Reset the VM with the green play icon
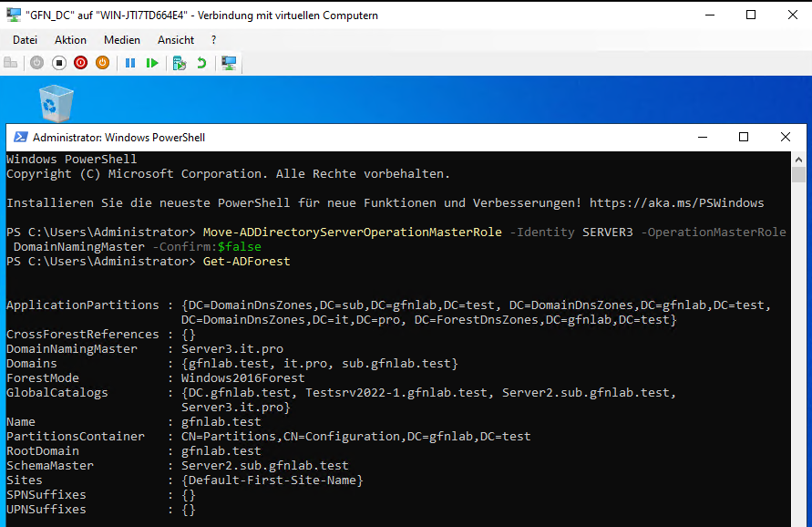Viewport: 812px width, 527px height. [152, 63]
